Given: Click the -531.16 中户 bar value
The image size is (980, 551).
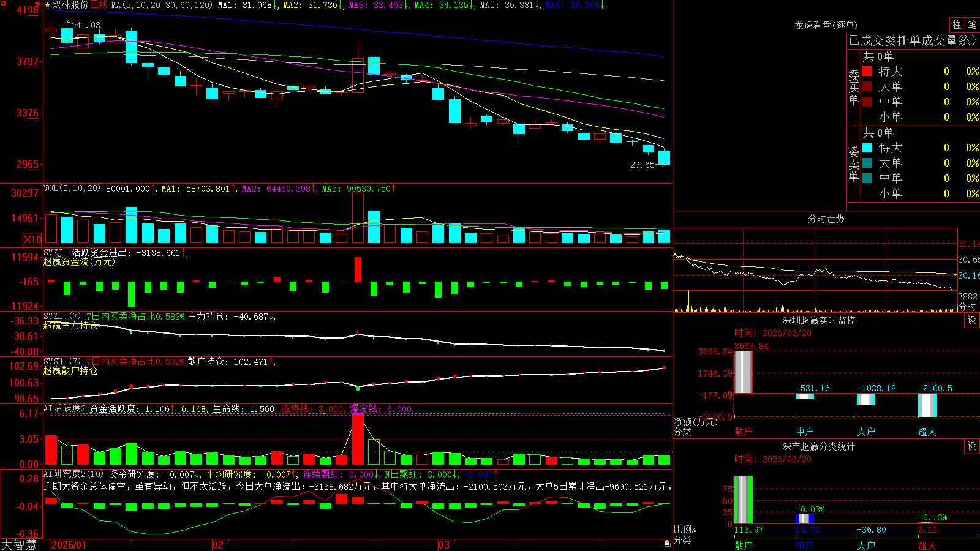Looking at the screenshot, I should [x=812, y=388].
